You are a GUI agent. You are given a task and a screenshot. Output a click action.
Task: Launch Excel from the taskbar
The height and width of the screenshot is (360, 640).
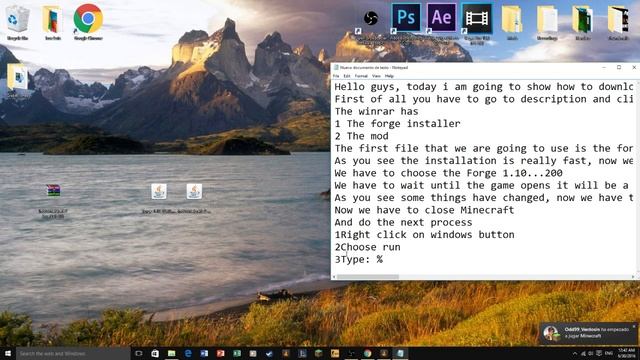[237, 353]
